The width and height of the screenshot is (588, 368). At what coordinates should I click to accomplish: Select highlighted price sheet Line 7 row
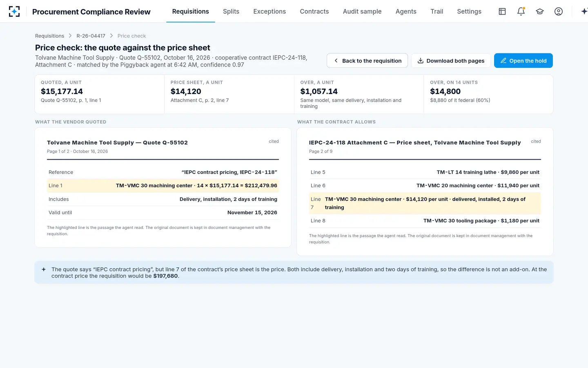(425, 203)
